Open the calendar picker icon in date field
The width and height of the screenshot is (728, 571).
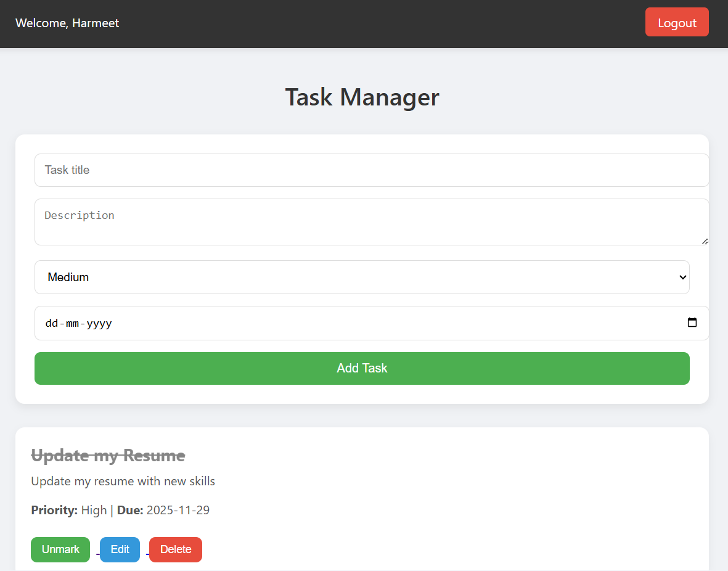tap(692, 322)
